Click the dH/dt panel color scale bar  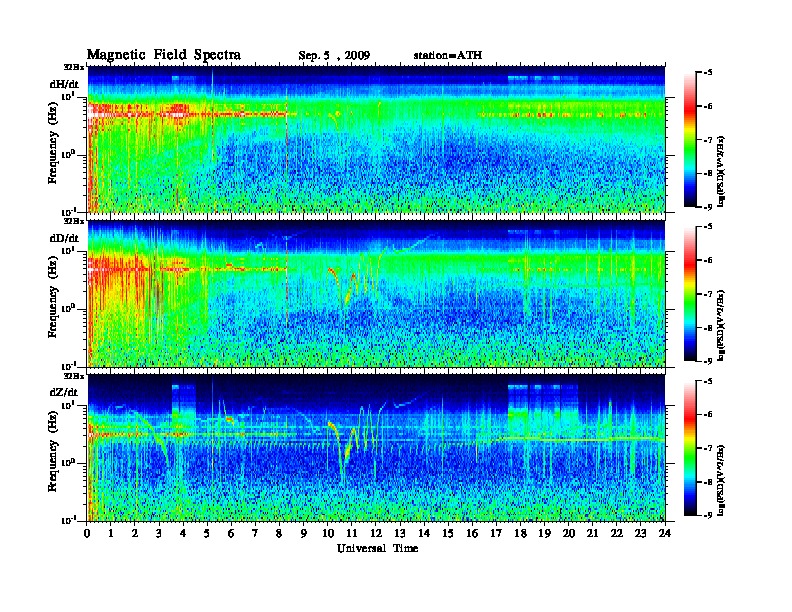pyautogui.click(x=690, y=140)
